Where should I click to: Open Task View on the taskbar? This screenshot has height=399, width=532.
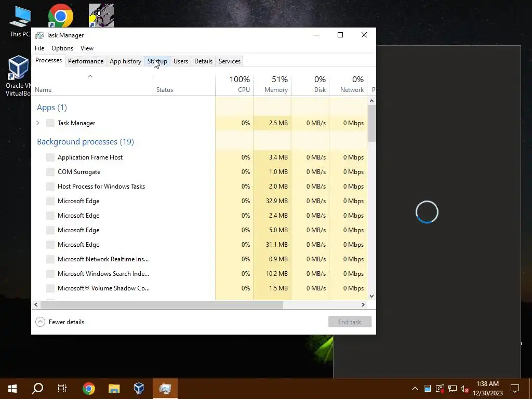[62, 389]
